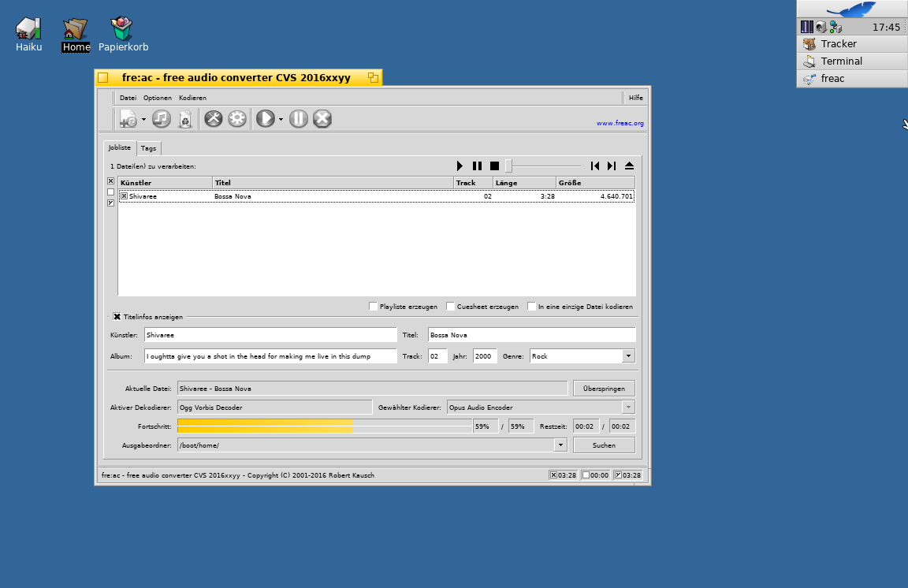Click the remove all tracks bin icon
The image size is (908, 588).
tap(185, 119)
